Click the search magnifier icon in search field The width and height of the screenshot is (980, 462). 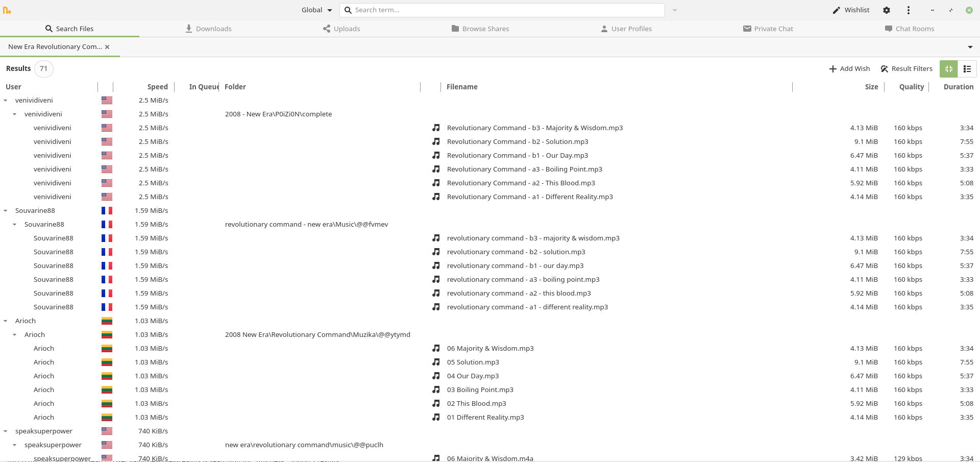[348, 10]
